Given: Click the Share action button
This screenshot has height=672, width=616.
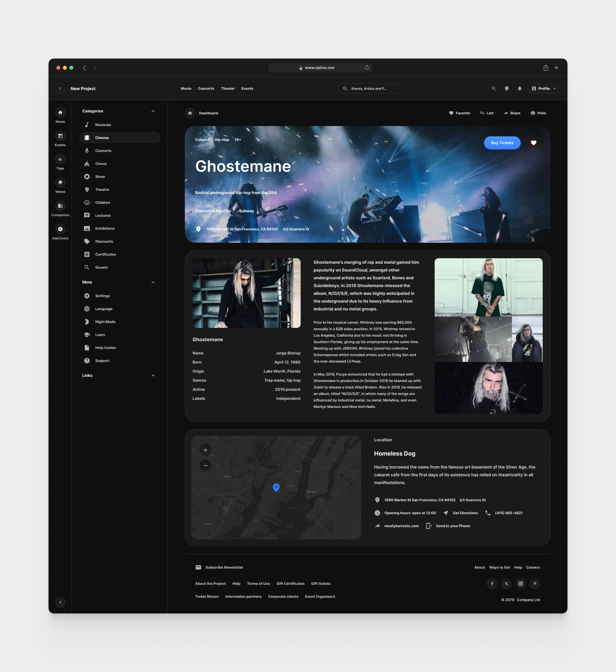Looking at the screenshot, I should (x=512, y=113).
